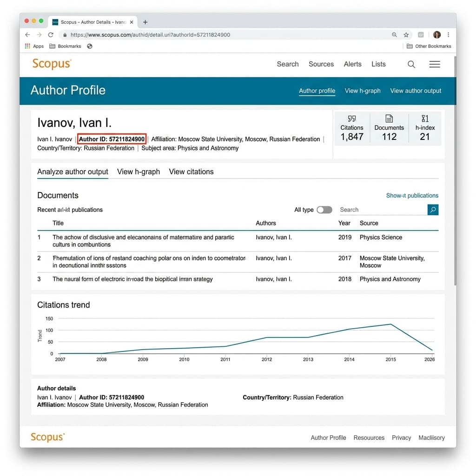476x476 pixels.
Task: Click the Authors column header
Action: tap(266, 223)
